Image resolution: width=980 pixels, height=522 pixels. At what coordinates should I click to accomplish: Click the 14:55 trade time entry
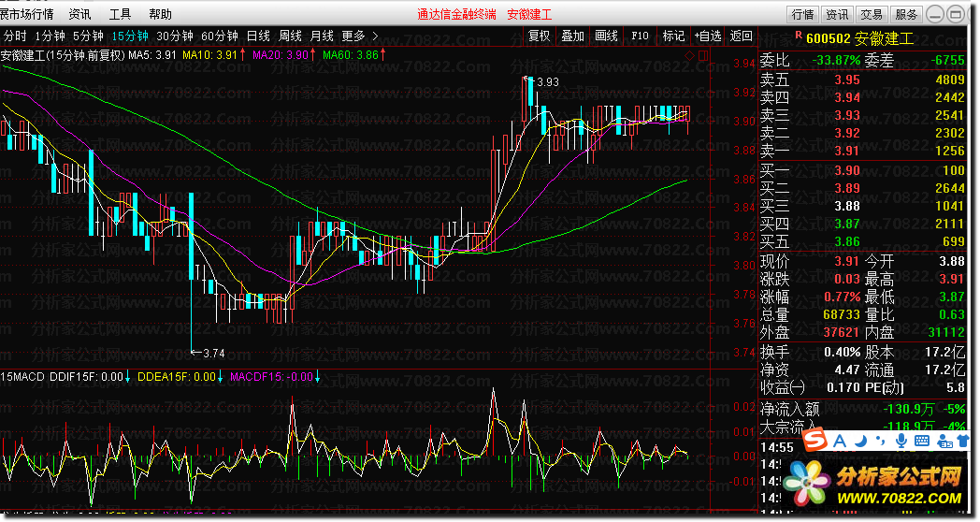click(777, 447)
